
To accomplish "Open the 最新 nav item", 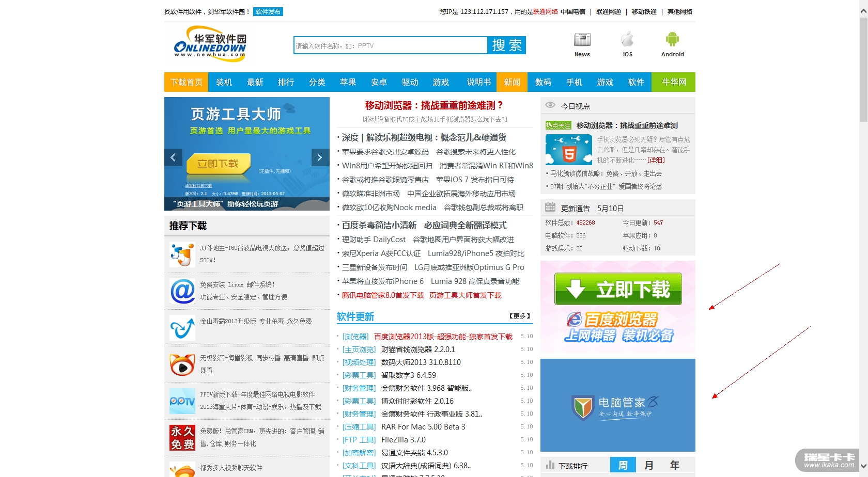I will point(255,82).
